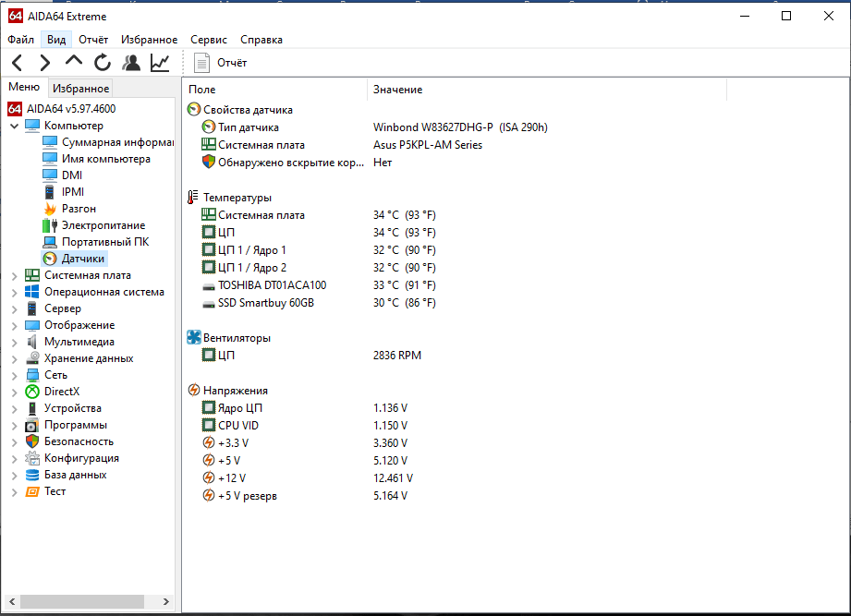The image size is (851, 616).
Task: Click the sidebar scrollbar right arrow
Action: 166,601
